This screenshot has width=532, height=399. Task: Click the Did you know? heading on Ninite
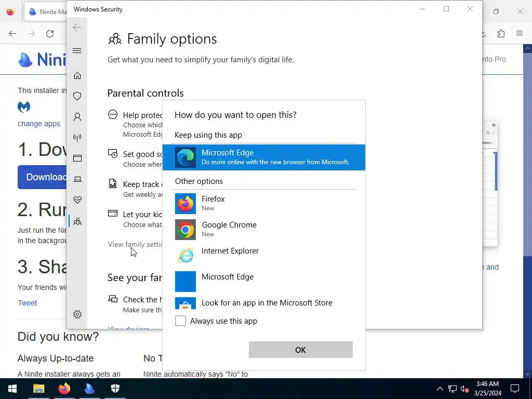58,337
